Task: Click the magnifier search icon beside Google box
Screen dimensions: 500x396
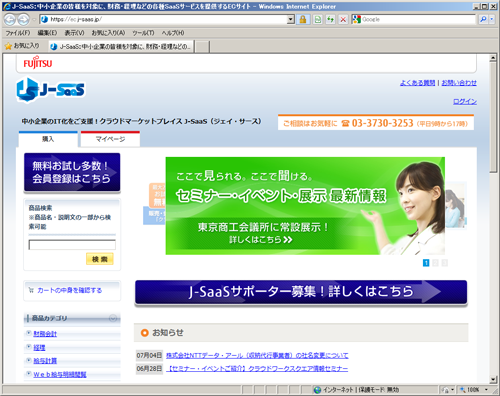Action: click(x=483, y=19)
